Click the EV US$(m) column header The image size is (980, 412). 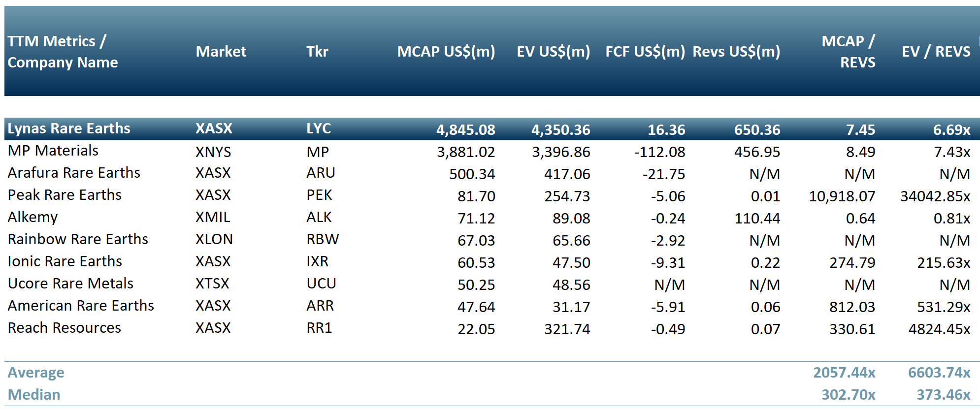pyautogui.click(x=553, y=52)
